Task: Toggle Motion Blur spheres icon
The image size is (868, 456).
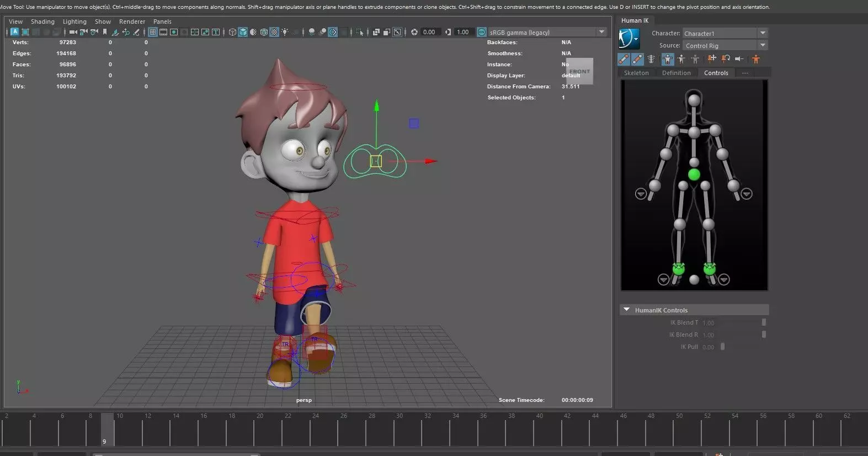Action: click(x=323, y=32)
